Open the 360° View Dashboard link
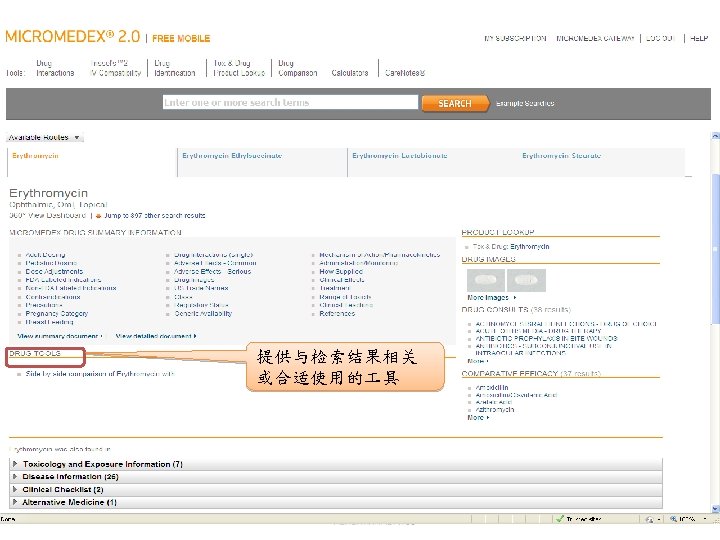 coord(48,215)
